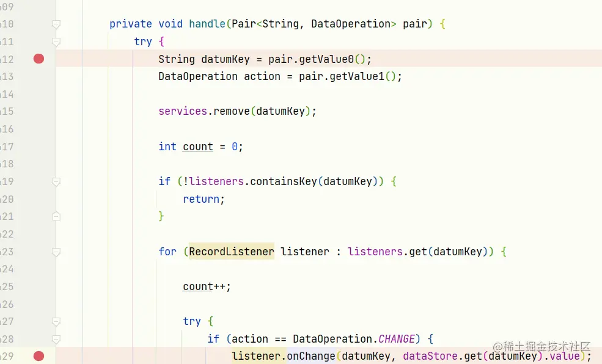
Task: Click services in services.remove line
Action: pyautogui.click(x=183, y=111)
